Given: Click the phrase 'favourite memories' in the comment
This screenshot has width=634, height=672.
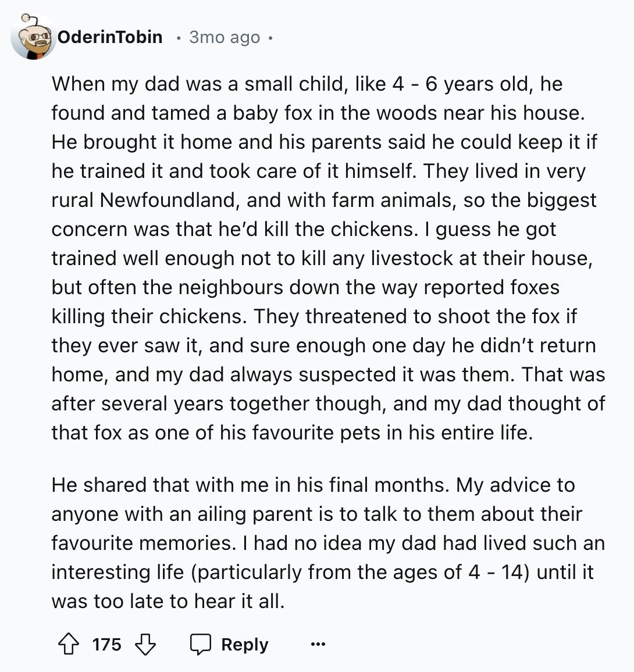Looking at the screenshot, I should [144, 543].
